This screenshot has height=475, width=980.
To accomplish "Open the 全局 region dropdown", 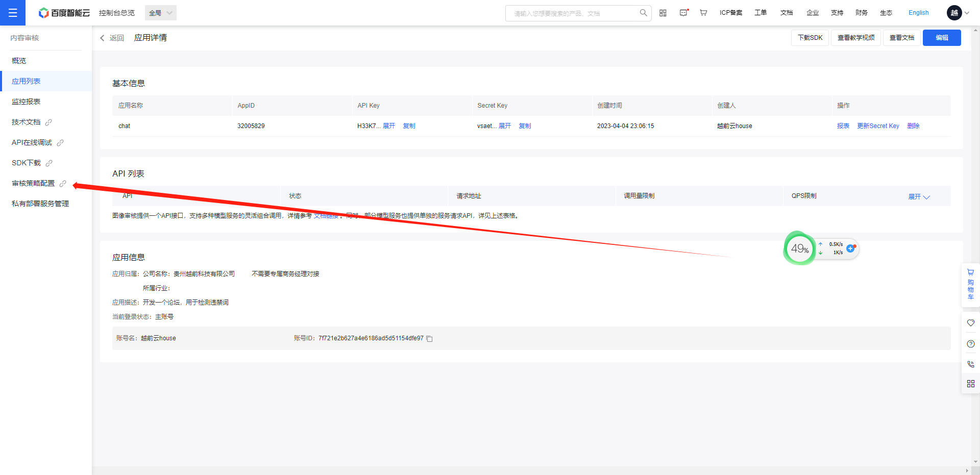I will click(x=161, y=13).
